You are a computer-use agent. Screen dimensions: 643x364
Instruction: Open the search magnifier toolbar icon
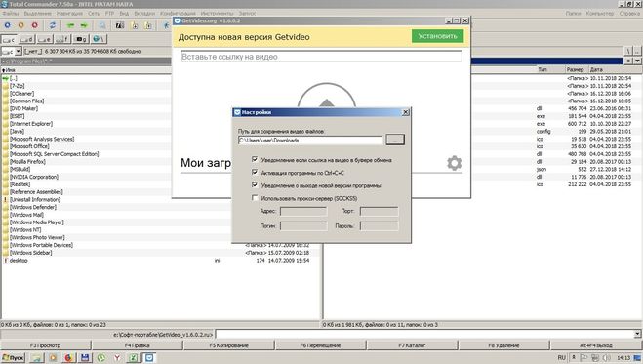(102, 25)
